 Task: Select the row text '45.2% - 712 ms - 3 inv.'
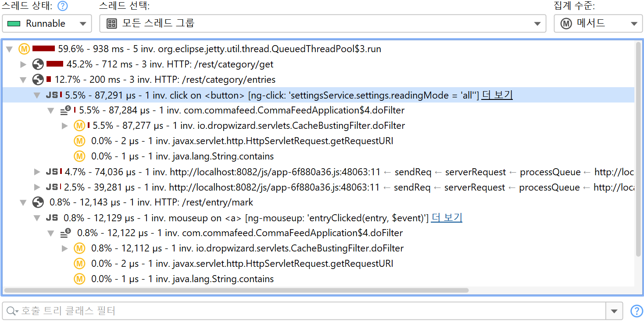(115, 64)
